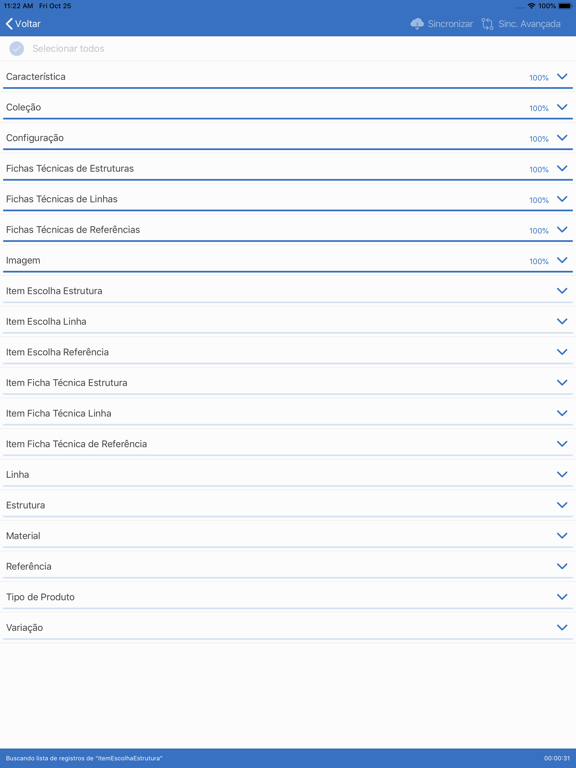Viewport: 576px width, 768px height.
Task: Click the Voltar back button text
Action: [28, 24]
